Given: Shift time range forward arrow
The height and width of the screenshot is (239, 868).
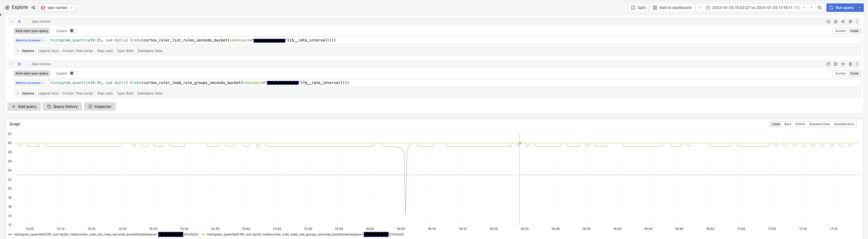Looking at the screenshot, I should [811, 7].
